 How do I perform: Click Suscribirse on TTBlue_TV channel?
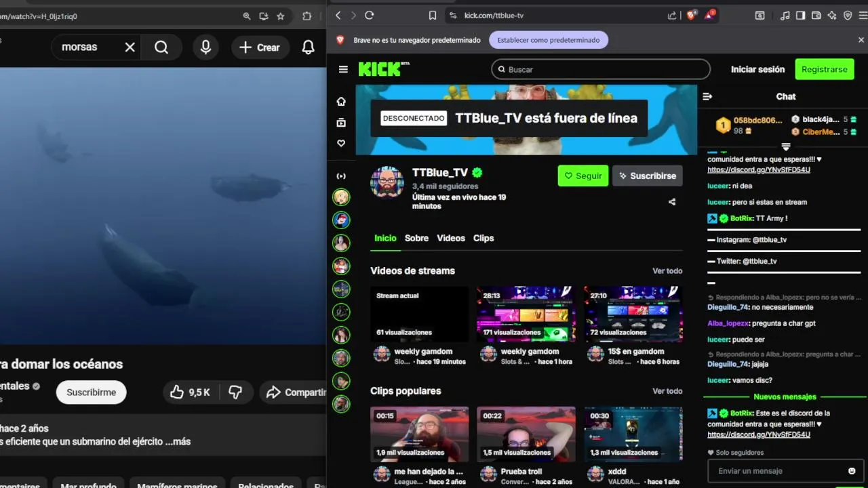(648, 176)
